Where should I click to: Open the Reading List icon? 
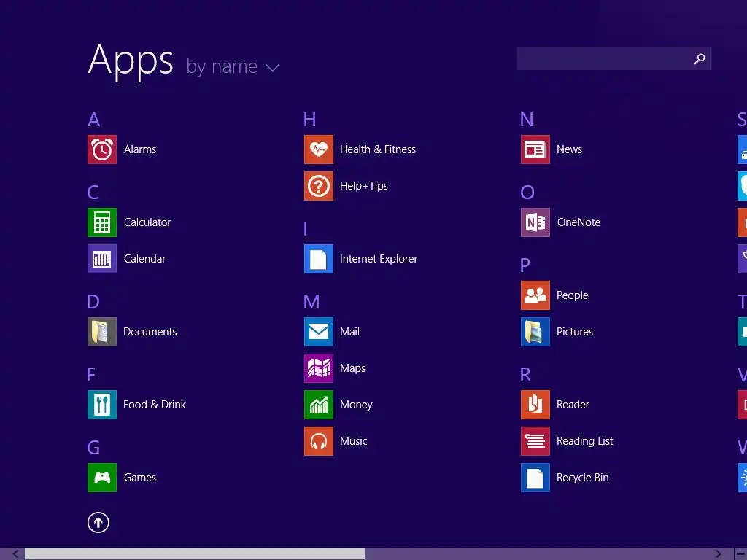pyautogui.click(x=535, y=441)
